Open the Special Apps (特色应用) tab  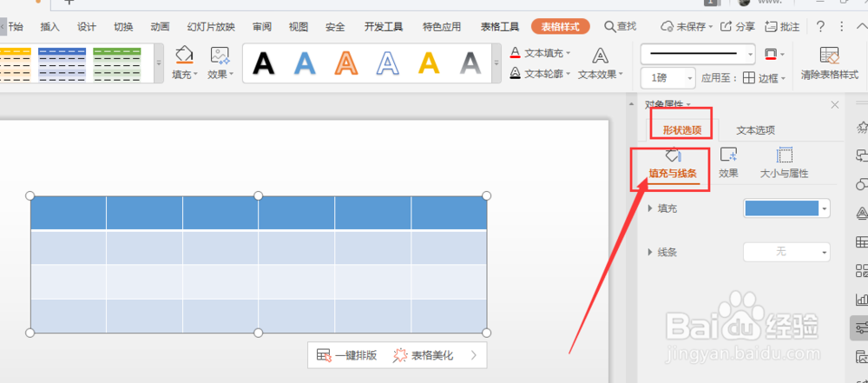(x=442, y=27)
